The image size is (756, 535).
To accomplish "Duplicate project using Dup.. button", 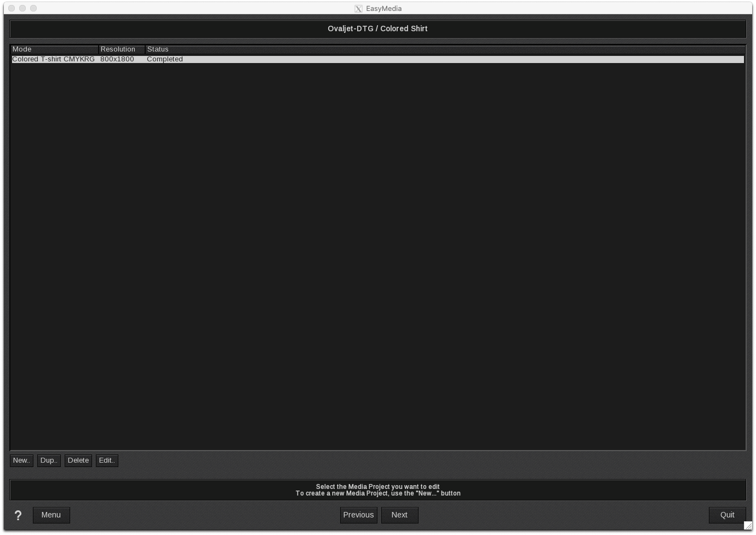I will pyautogui.click(x=49, y=460).
